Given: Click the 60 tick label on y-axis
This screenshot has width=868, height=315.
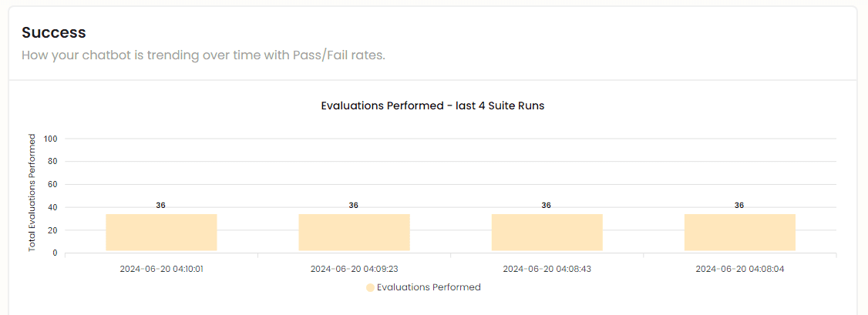Looking at the screenshot, I should pyautogui.click(x=53, y=185).
